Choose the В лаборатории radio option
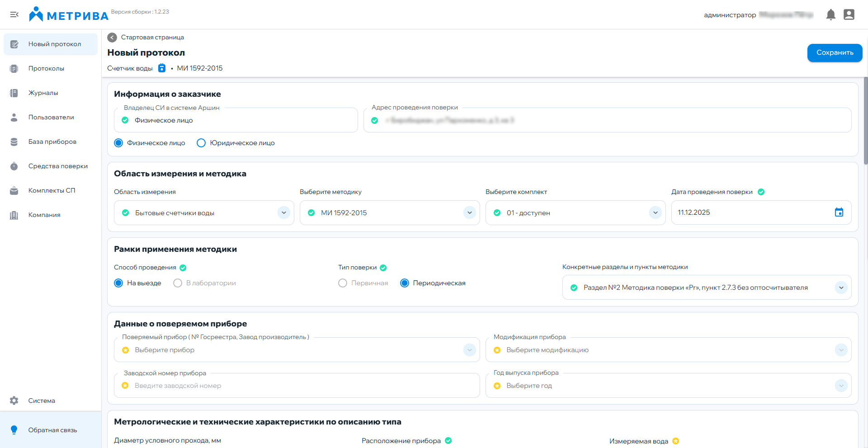 click(x=178, y=283)
